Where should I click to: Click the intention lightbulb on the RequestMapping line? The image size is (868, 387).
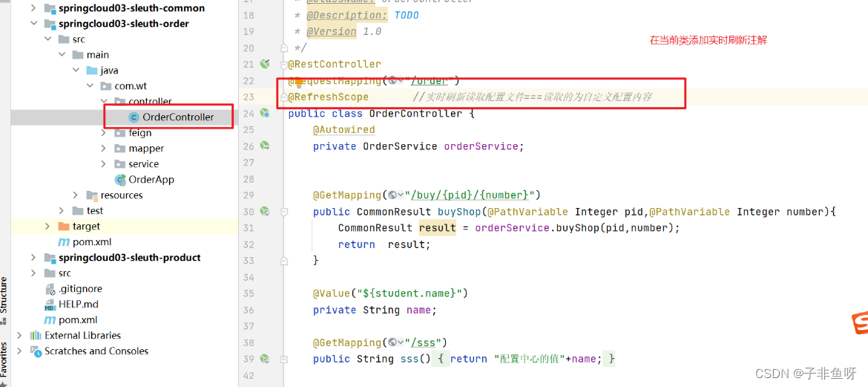pos(299,84)
